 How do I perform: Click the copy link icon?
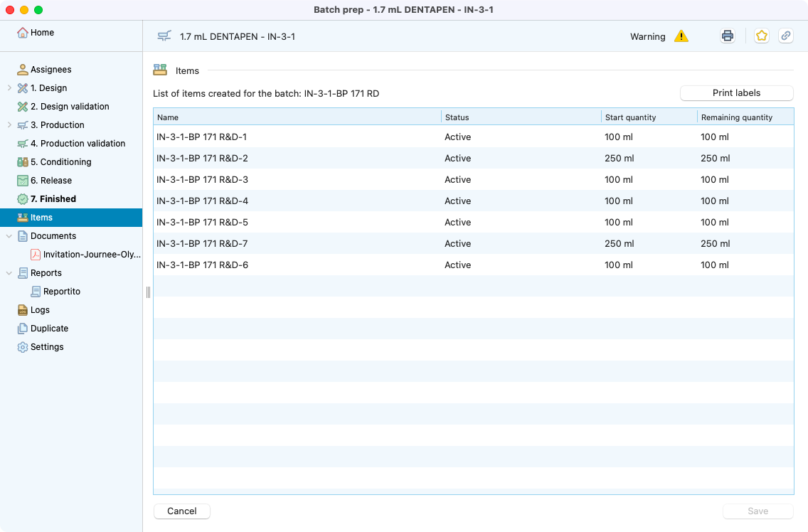[785, 36]
